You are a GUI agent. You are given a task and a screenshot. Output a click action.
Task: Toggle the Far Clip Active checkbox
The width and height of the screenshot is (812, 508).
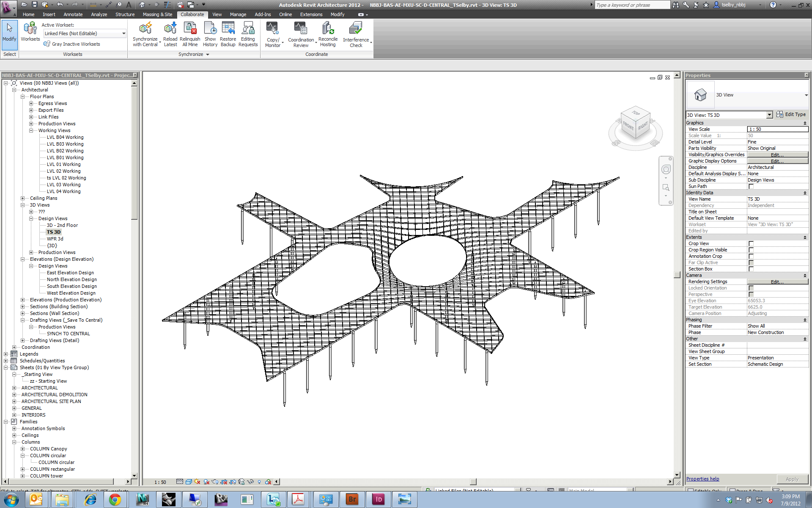(751, 262)
